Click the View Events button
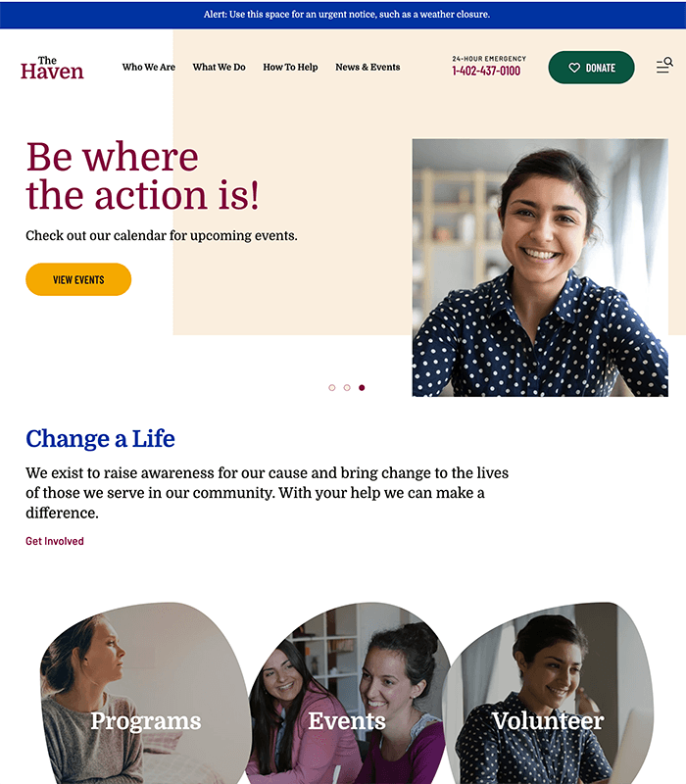The width and height of the screenshot is (686, 784). coord(78,279)
